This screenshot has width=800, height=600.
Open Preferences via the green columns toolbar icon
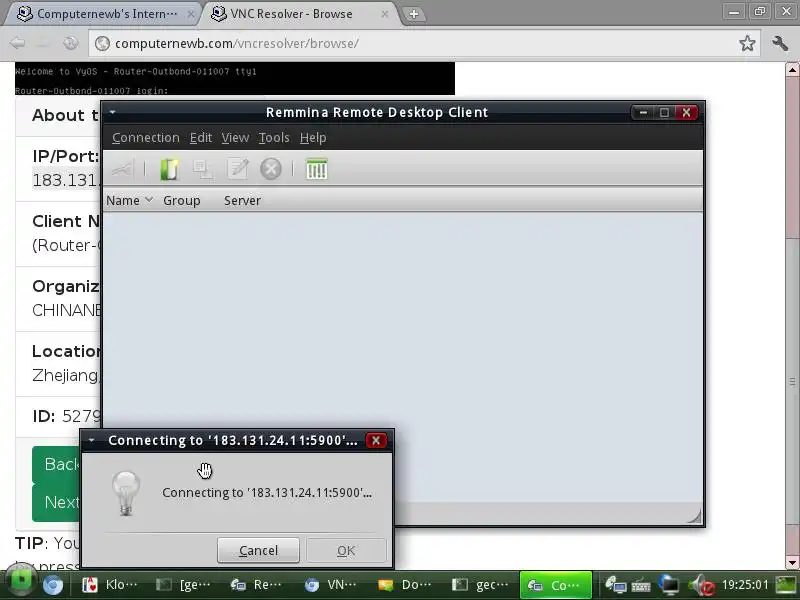(x=316, y=169)
